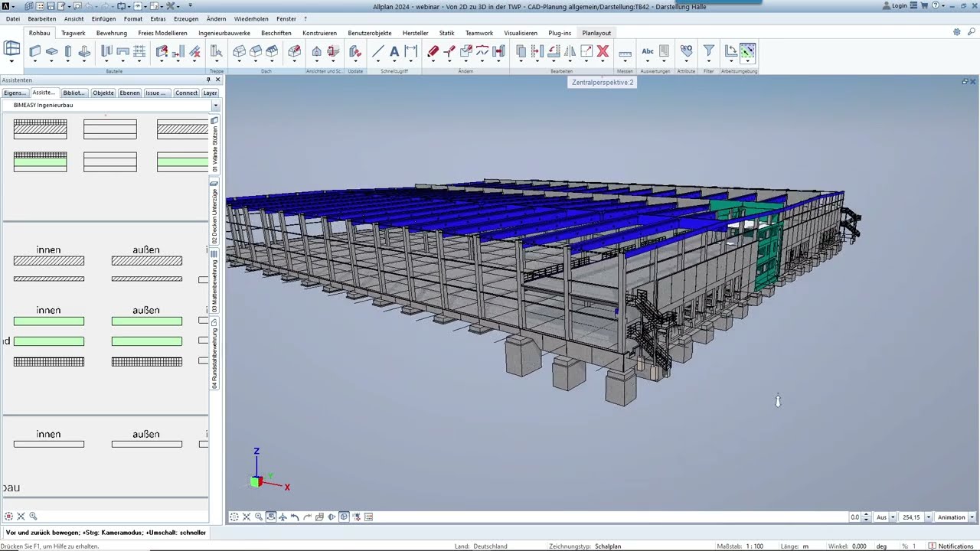Viewport: 980px width, 551px height.
Task: Click the Line tool in Schnellzugriff
Action: [x=377, y=51]
